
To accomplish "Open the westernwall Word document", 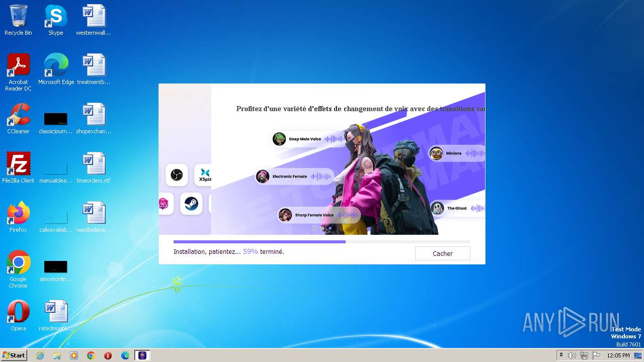I will pyautogui.click(x=94, y=21).
